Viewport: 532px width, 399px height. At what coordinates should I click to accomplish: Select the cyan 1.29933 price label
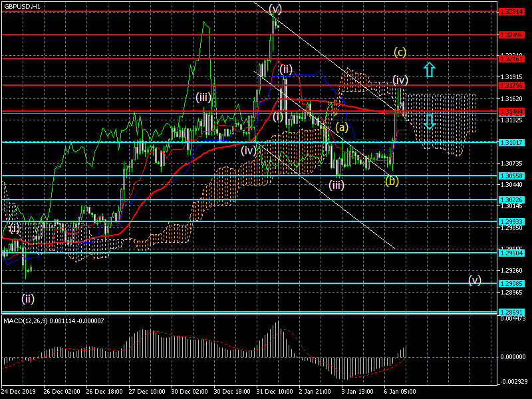pos(511,221)
